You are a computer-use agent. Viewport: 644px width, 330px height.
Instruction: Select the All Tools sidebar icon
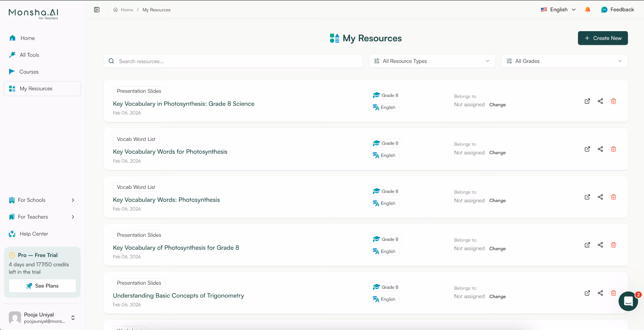click(12, 55)
